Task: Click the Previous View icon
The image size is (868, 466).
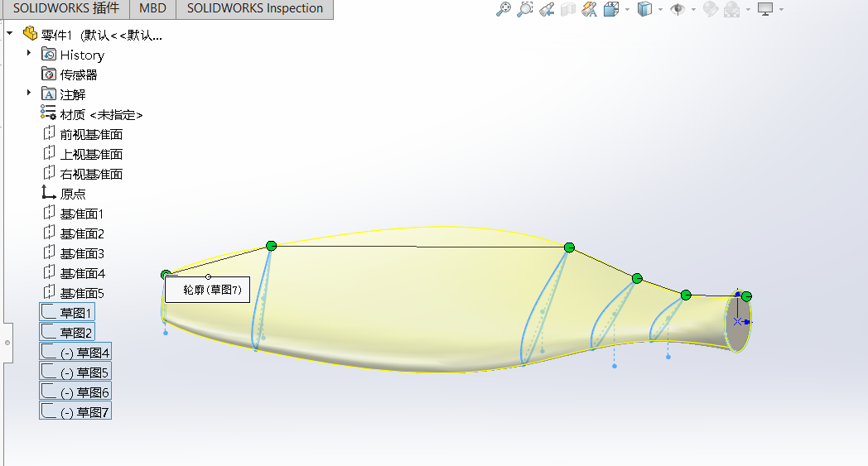Action: coord(547,9)
